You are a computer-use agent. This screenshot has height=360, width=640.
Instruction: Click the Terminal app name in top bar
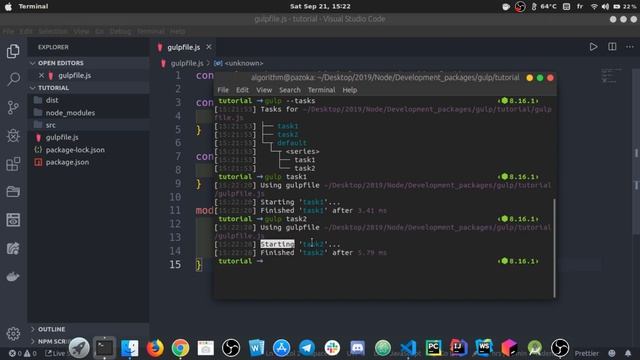[x=33, y=7]
